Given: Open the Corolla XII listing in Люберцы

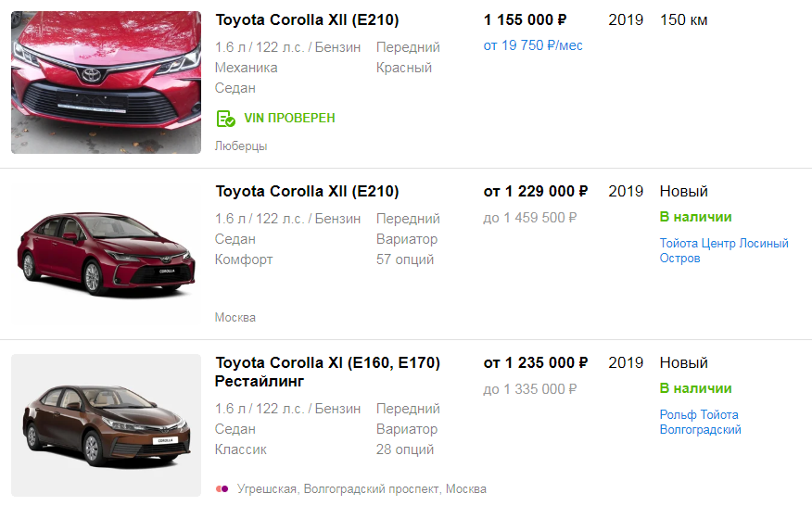Looking at the screenshot, I should coord(307,19).
